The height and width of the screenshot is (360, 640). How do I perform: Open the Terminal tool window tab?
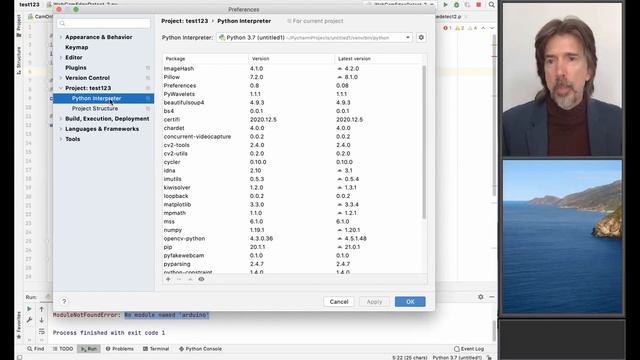[x=156, y=349]
